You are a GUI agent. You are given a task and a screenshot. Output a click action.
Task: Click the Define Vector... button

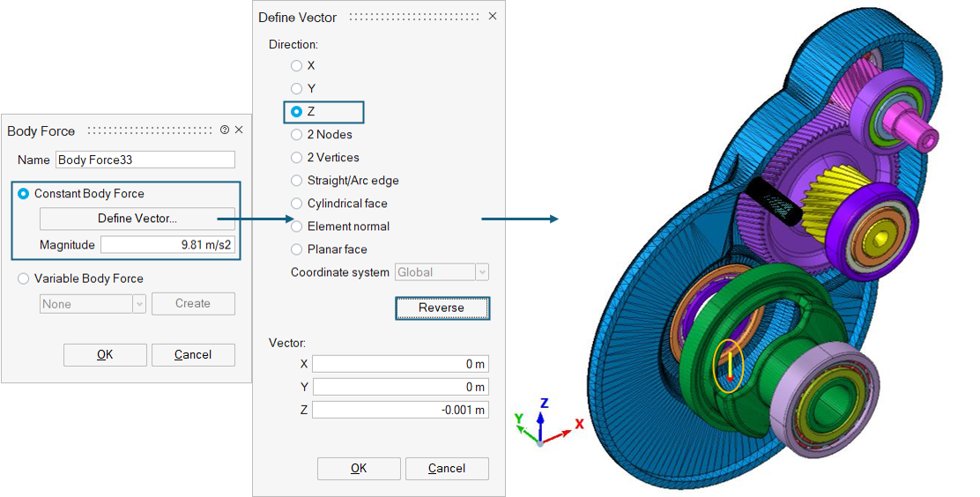(137, 219)
